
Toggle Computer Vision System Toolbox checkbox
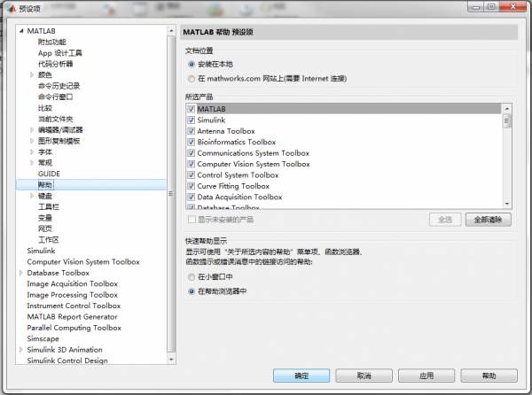[191, 164]
